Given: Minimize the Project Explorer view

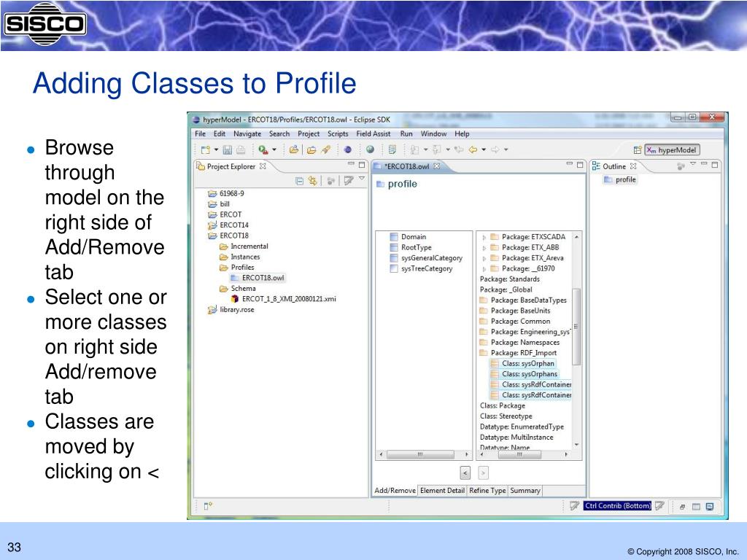Looking at the screenshot, I should pos(351,164).
